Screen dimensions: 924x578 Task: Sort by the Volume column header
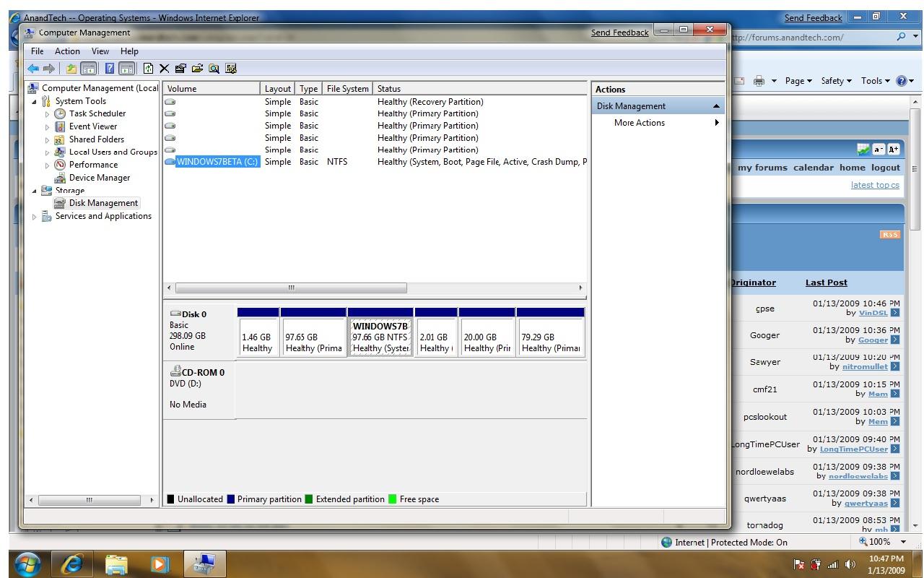coord(212,89)
